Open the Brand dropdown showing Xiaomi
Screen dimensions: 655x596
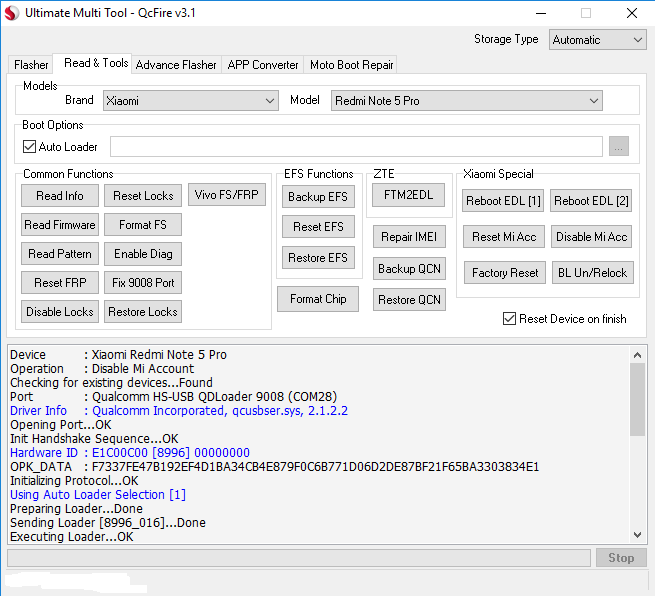[x=190, y=101]
